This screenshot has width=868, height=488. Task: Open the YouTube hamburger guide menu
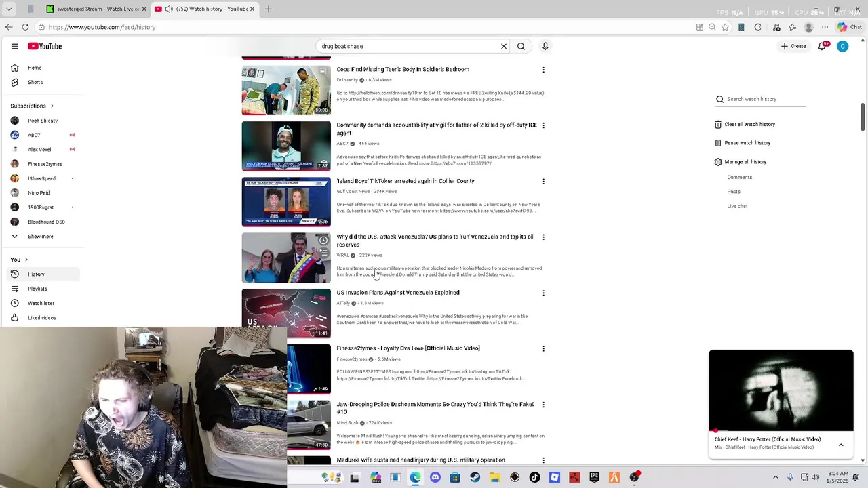pos(14,46)
